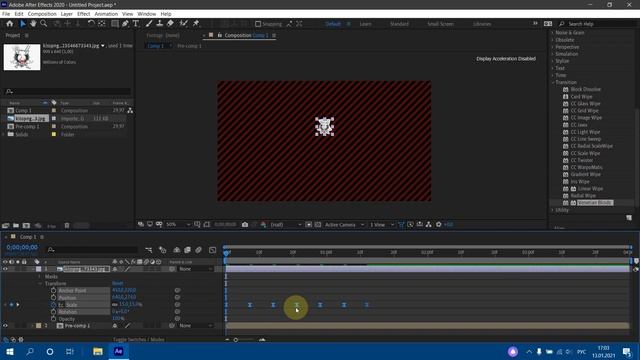640x360 pixels.
Task: Expand the Stylize effects category
Action: 553,61
